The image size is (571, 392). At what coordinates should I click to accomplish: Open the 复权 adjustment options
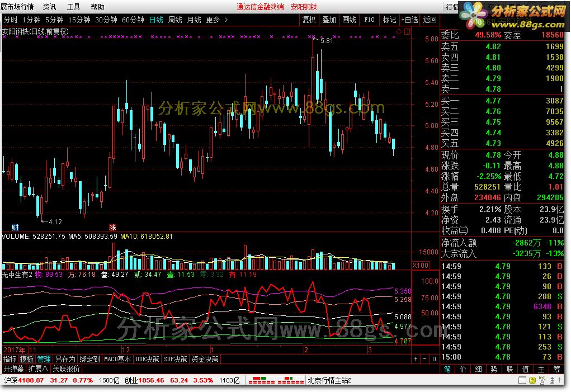tap(309, 20)
